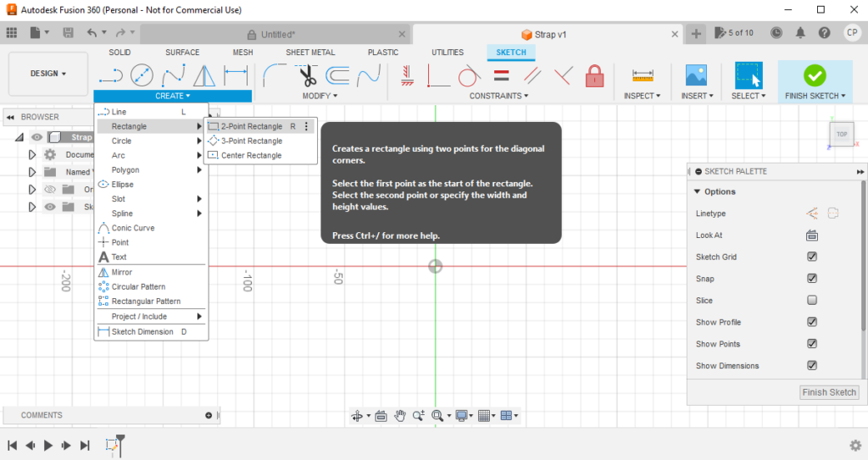Collapse the Options section in Sketch Palette
The height and width of the screenshot is (460, 868).
[x=698, y=191]
